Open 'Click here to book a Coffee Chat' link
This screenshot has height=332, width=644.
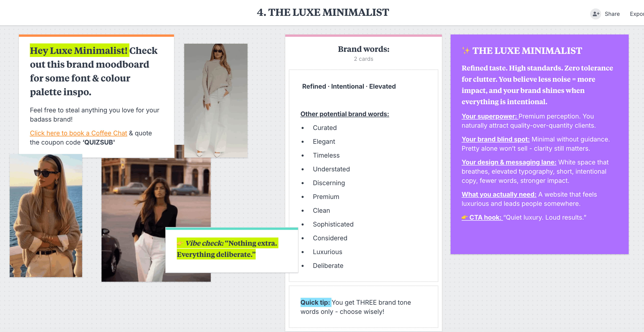(78, 133)
